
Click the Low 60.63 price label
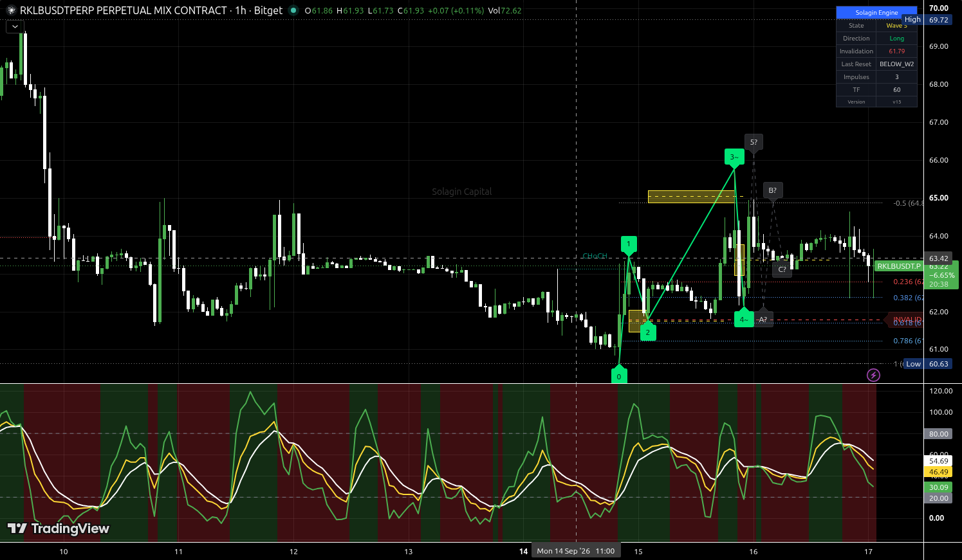coord(927,364)
